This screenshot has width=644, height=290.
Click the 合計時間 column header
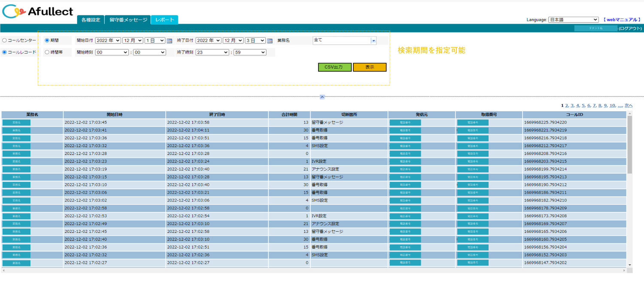point(289,115)
